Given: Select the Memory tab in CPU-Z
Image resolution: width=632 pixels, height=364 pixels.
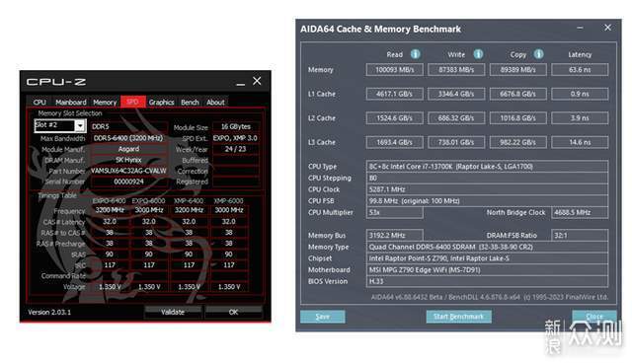Looking at the screenshot, I should pos(105,102).
